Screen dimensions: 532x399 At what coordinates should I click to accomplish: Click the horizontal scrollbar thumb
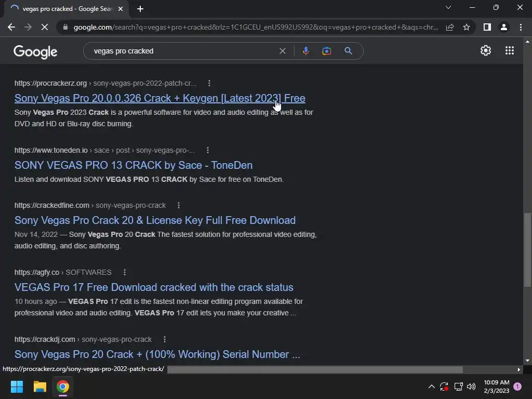315,369
